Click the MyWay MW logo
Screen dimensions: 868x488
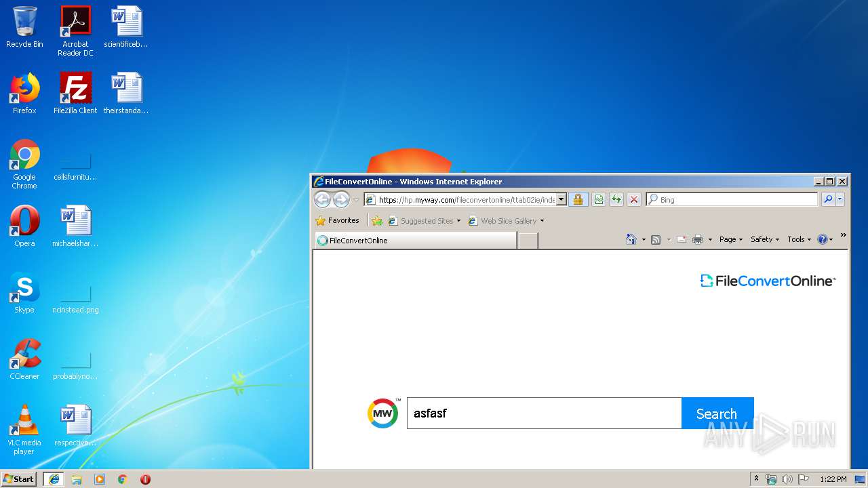pyautogui.click(x=383, y=413)
